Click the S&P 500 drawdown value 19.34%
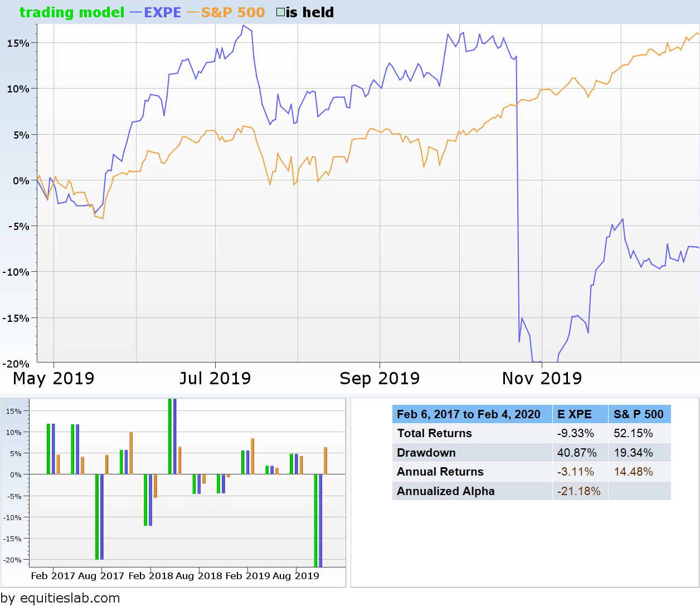The width and height of the screenshot is (700, 607). (x=633, y=453)
